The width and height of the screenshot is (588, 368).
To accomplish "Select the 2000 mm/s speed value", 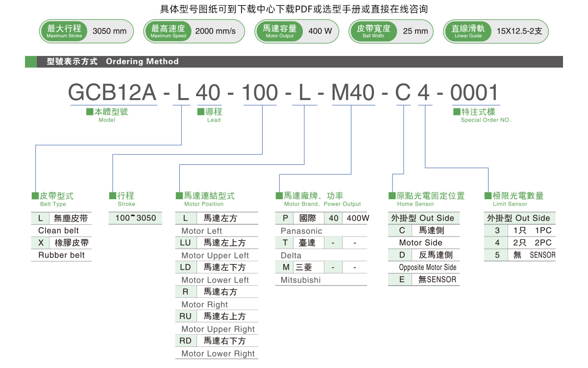I will 215,31.
